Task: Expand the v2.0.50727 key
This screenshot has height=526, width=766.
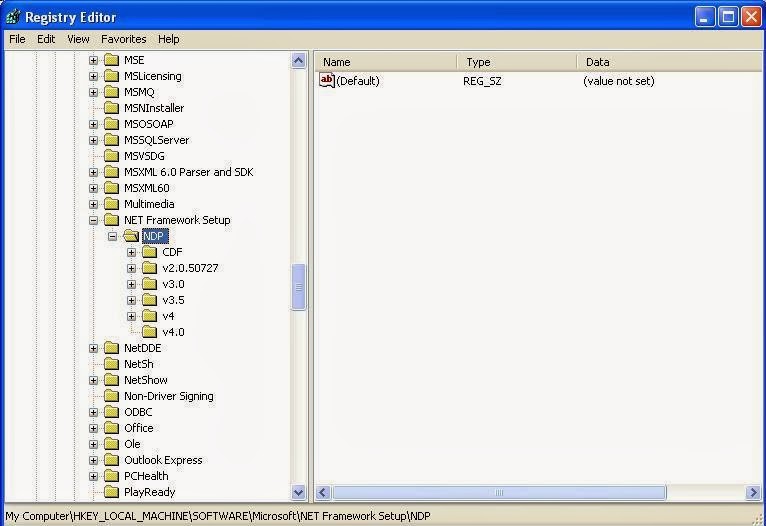Action: pos(131,268)
